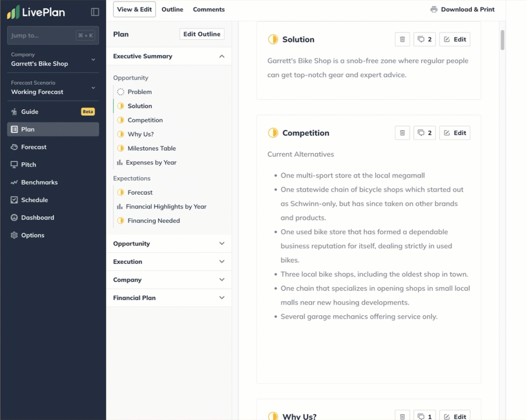Click the Solution section status circle in header

[273, 39]
